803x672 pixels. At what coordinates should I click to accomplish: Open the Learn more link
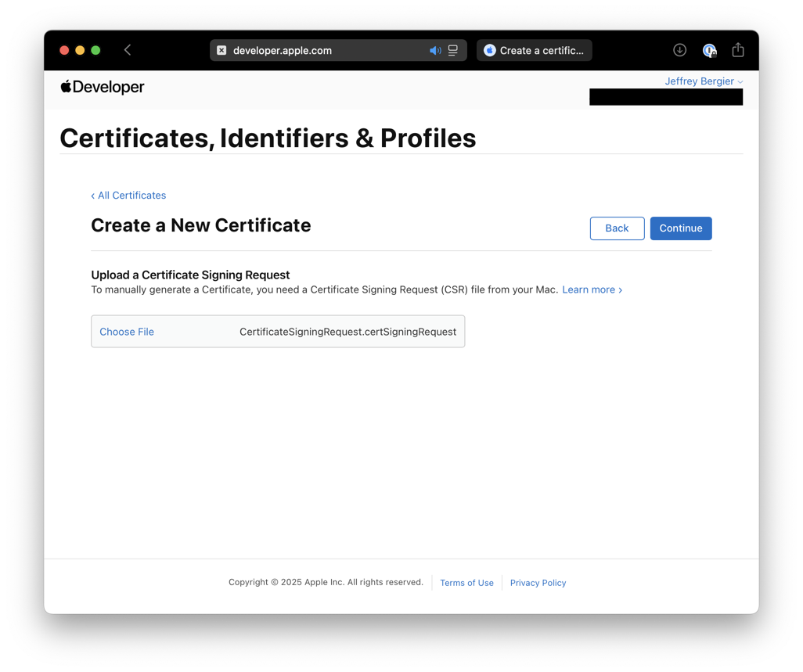click(x=592, y=289)
